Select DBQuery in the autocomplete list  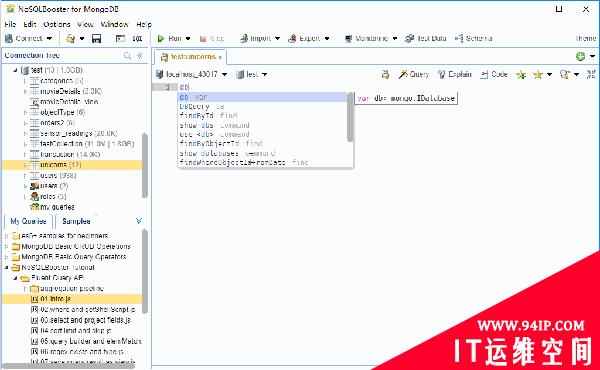pos(262,106)
